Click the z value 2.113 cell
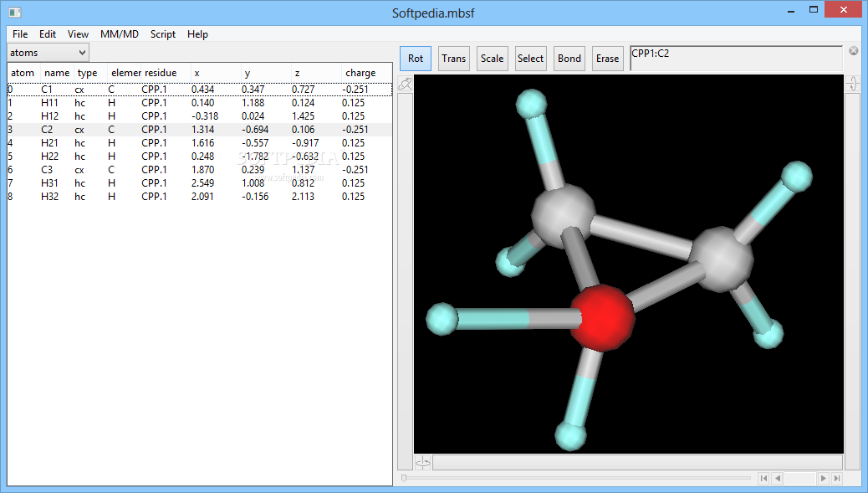The width and height of the screenshot is (868, 493). [303, 196]
